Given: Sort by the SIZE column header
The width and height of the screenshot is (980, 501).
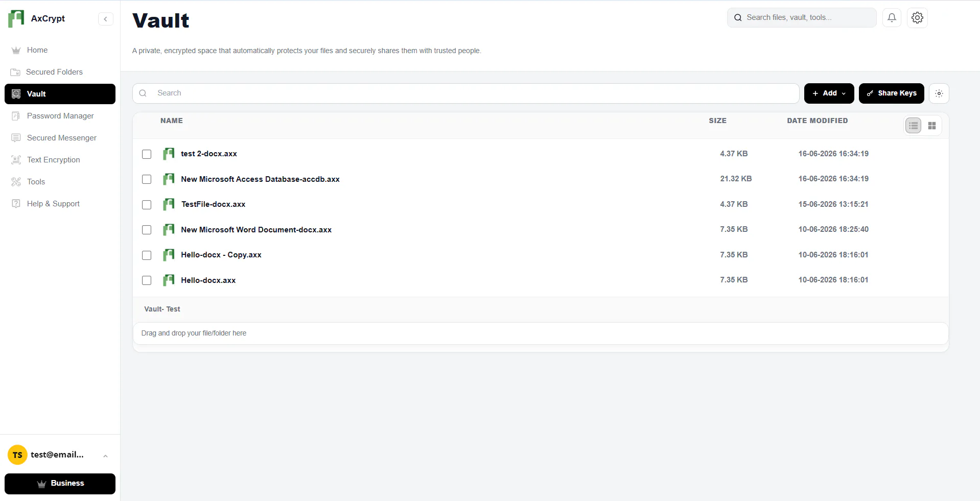Looking at the screenshot, I should coord(717,121).
